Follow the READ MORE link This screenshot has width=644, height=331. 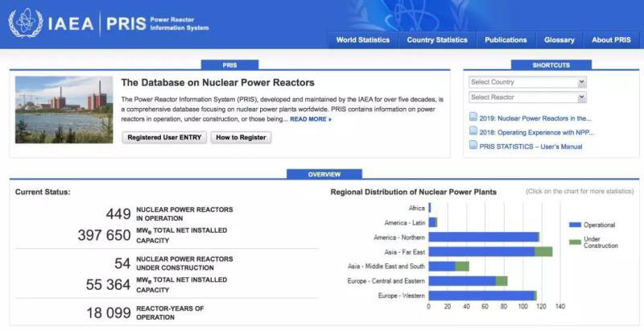311,119
